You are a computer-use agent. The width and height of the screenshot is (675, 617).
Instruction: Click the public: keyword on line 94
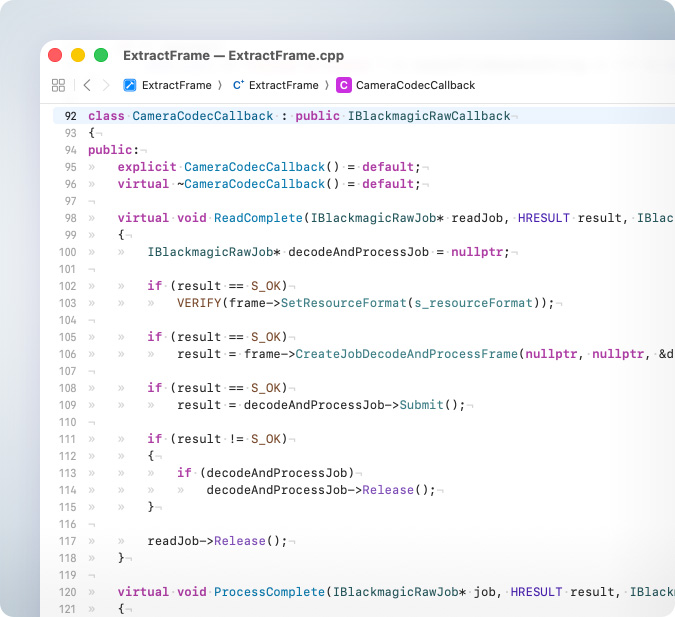coord(113,150)
